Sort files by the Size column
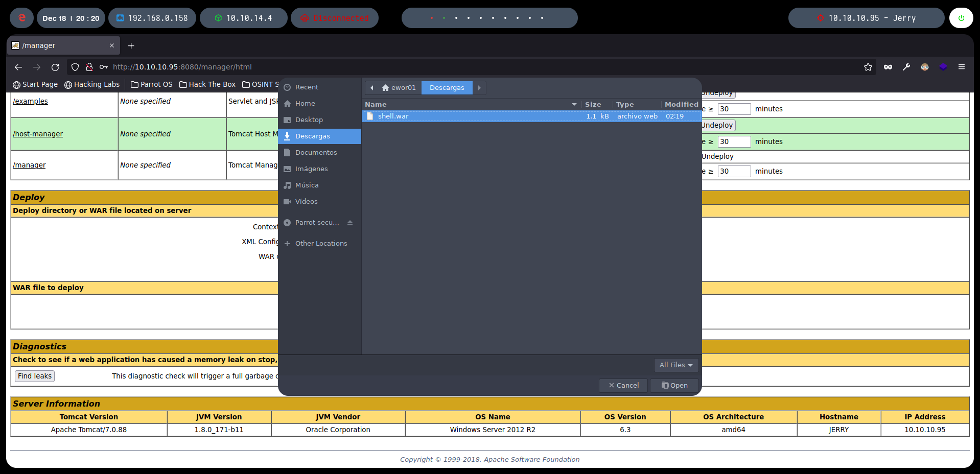 (597, 104)
